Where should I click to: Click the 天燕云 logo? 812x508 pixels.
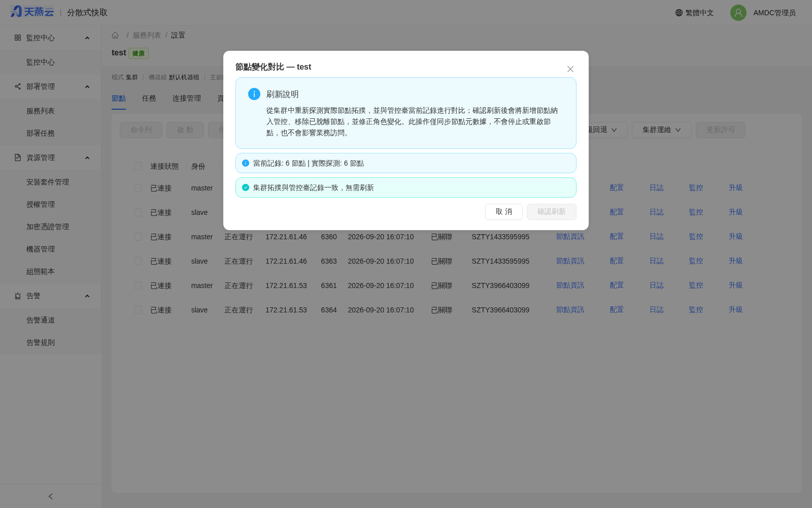(x=32, y=12)
